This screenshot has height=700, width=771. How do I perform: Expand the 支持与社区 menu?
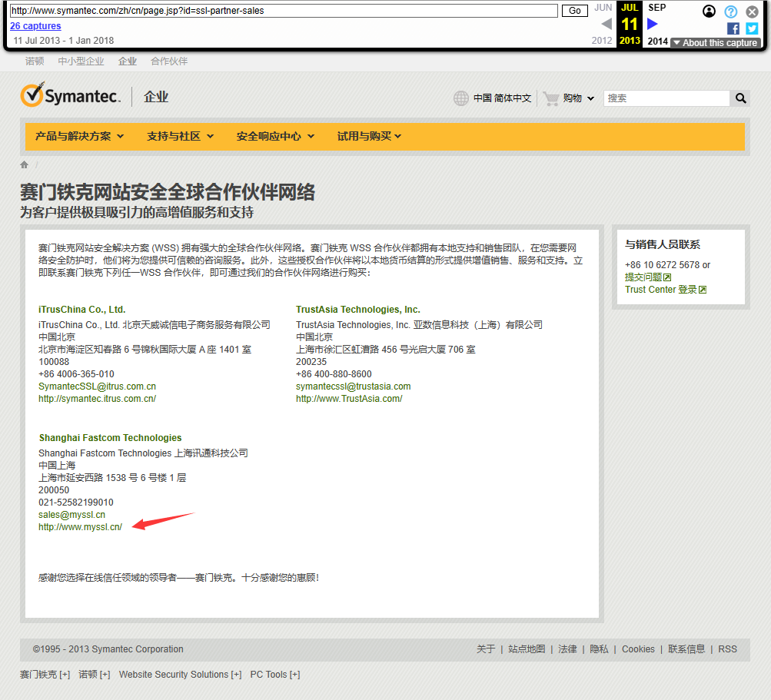(180, 136)
